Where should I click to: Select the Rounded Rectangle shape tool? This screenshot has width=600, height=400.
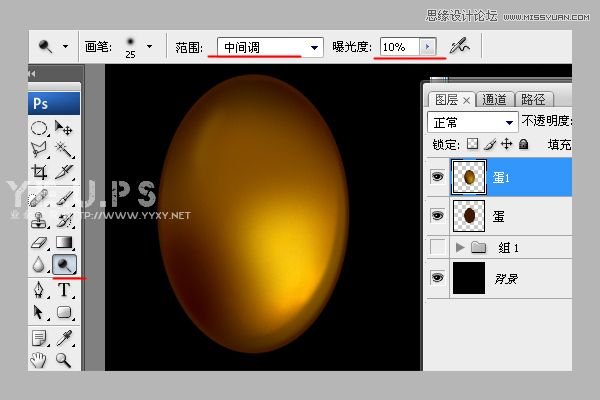pos(64,312)
